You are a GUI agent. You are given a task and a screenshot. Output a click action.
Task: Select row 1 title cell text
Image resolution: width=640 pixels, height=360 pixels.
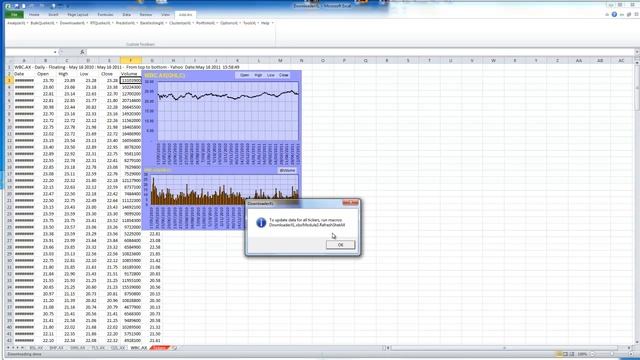127,67
